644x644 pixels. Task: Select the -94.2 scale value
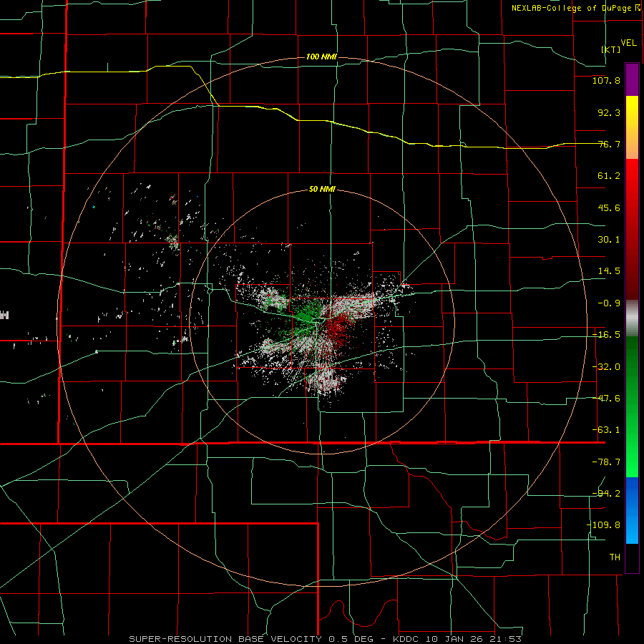point(606,493)
